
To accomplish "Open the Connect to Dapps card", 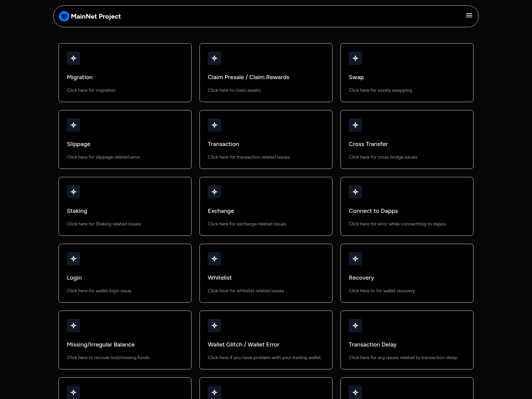I will coord(407,206).
